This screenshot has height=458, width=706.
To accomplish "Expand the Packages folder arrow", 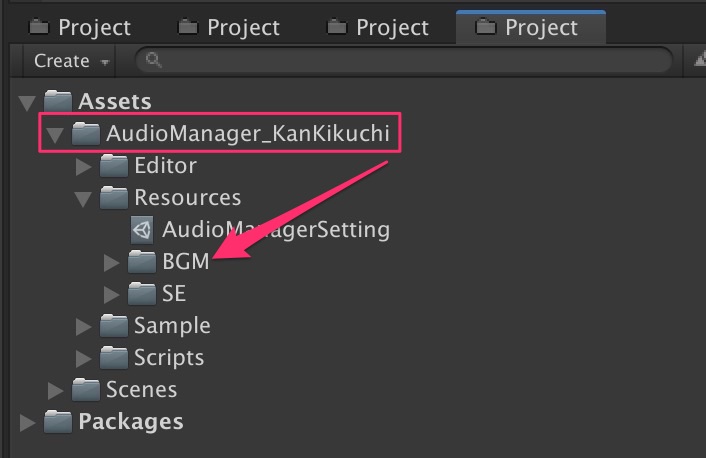I will click(x=27, y=422).
